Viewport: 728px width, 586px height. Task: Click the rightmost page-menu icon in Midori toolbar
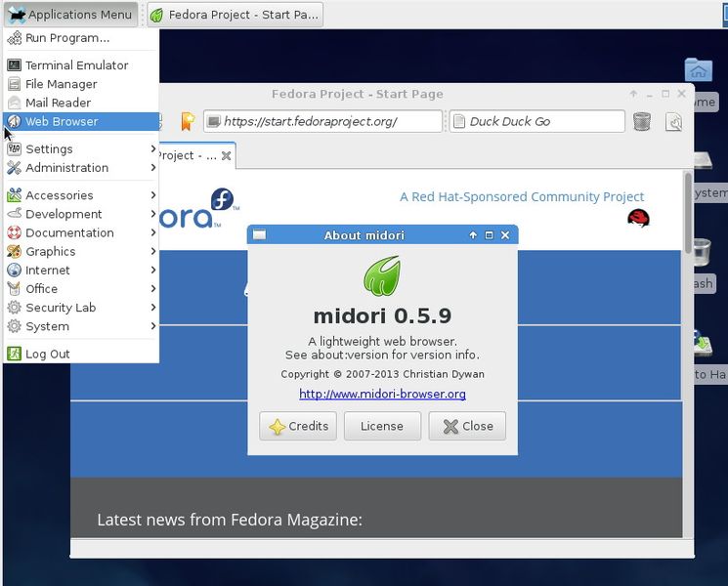pyautogui.click(x=673, y=122)
